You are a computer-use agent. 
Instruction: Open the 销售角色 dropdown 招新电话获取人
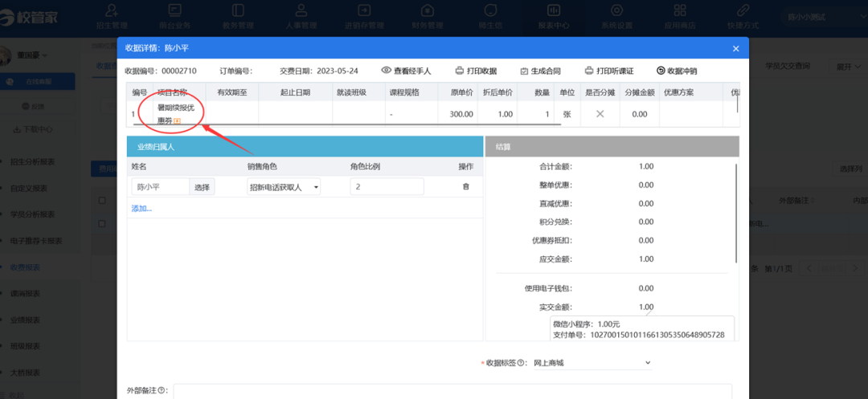284,187
